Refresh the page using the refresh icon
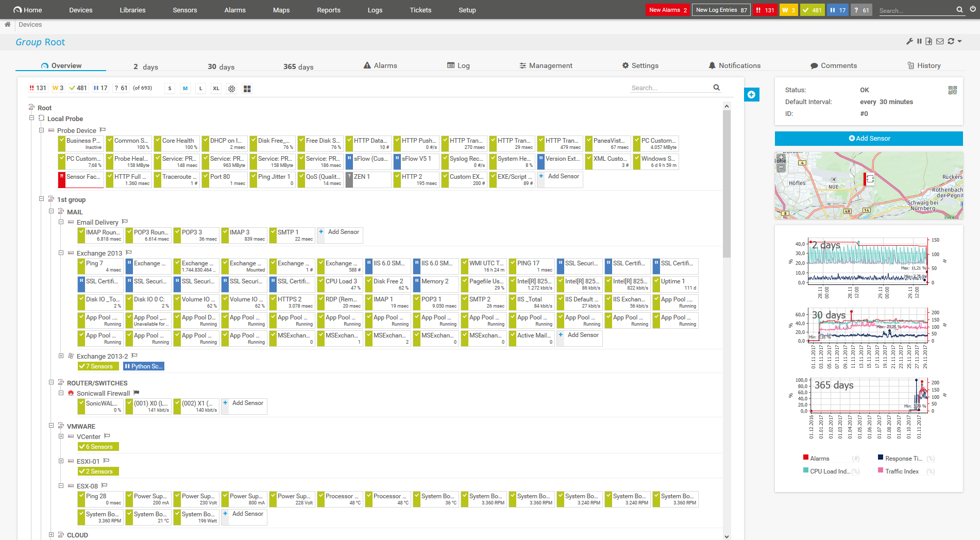Viewport: 980px width, 540px height. [950, 41]
